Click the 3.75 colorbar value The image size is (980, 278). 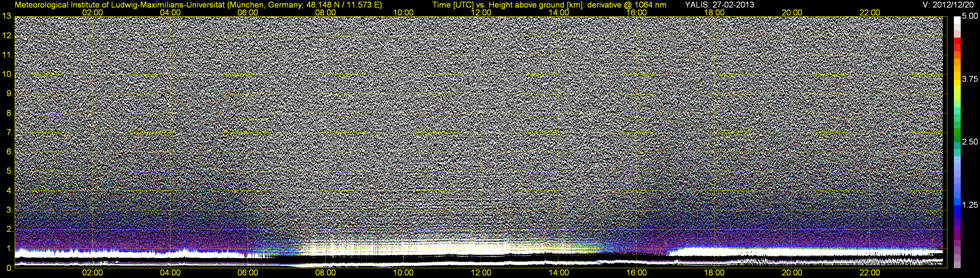[970, 79]
